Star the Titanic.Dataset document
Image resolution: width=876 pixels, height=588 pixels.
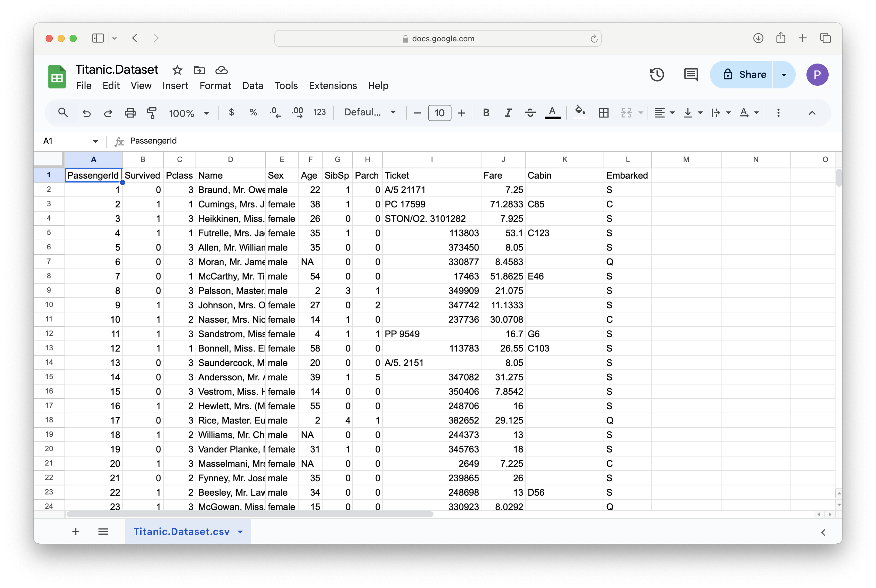[177, 70]
